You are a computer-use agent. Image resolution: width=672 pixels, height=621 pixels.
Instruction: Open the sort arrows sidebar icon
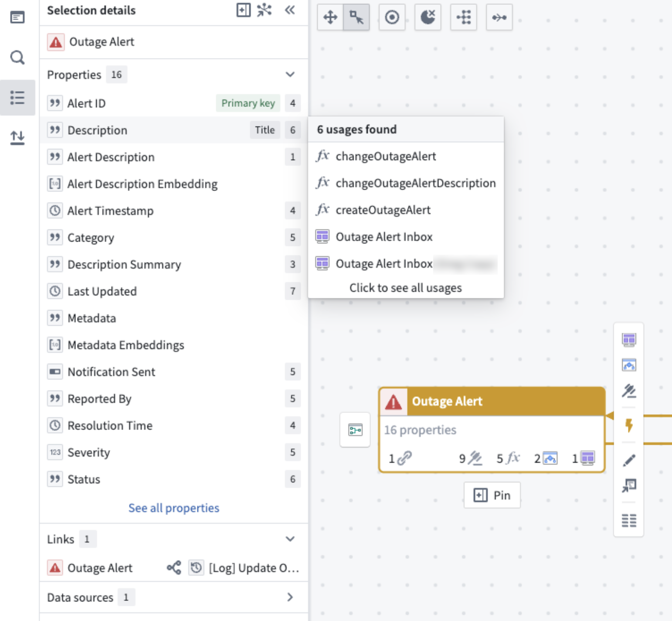tap(17, 137)
